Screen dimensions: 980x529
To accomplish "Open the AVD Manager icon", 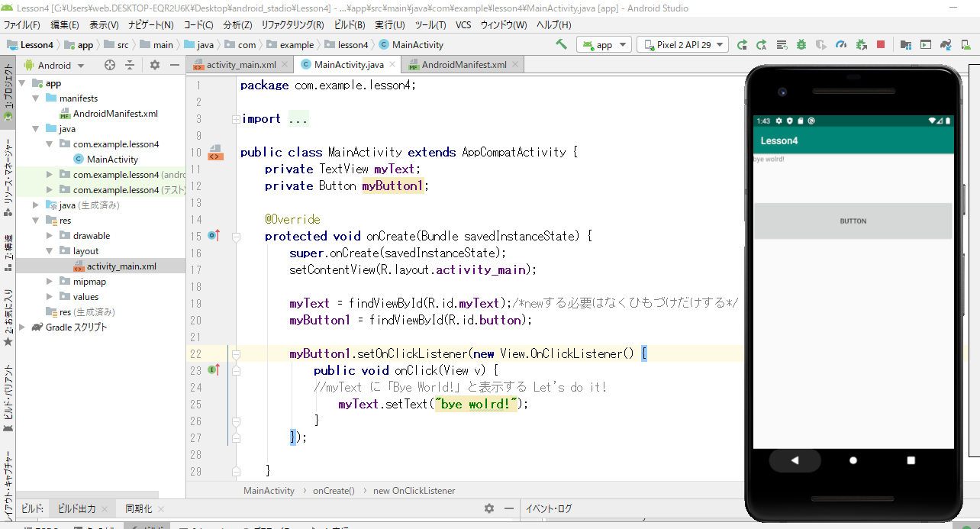I will coord(965,44).
